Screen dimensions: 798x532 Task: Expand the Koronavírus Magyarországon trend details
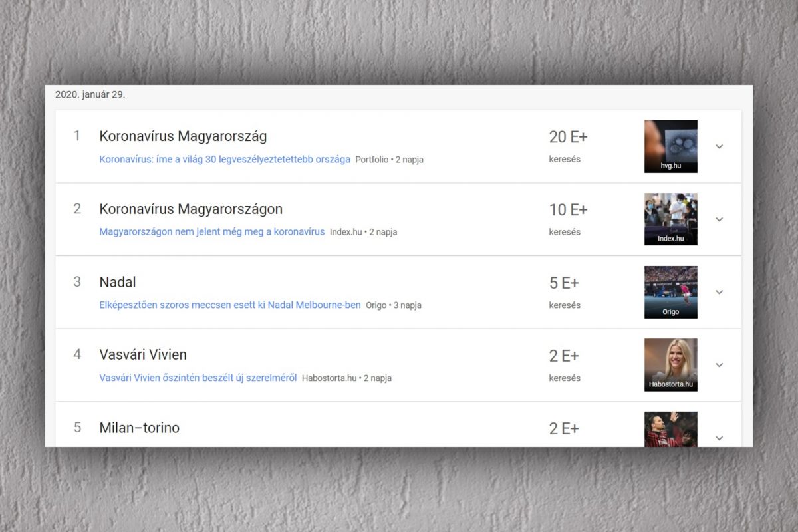point(718,219)
